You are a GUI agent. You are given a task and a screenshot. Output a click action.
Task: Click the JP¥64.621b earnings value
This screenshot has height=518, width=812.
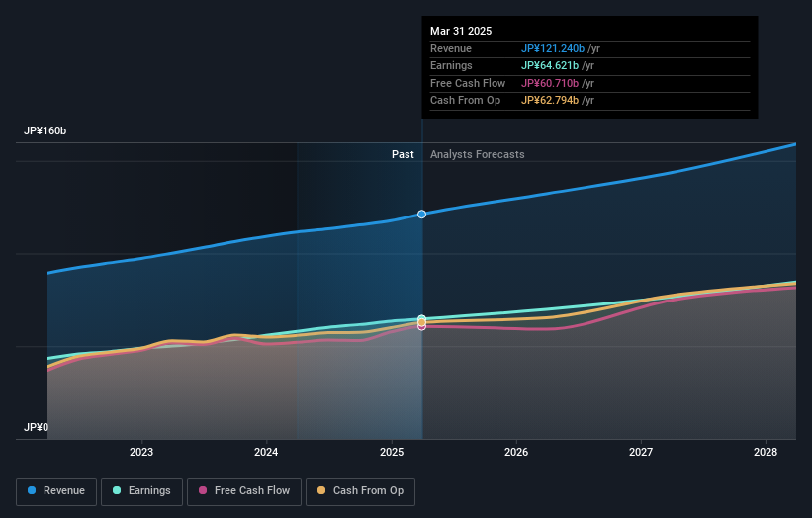pos(550,65)
